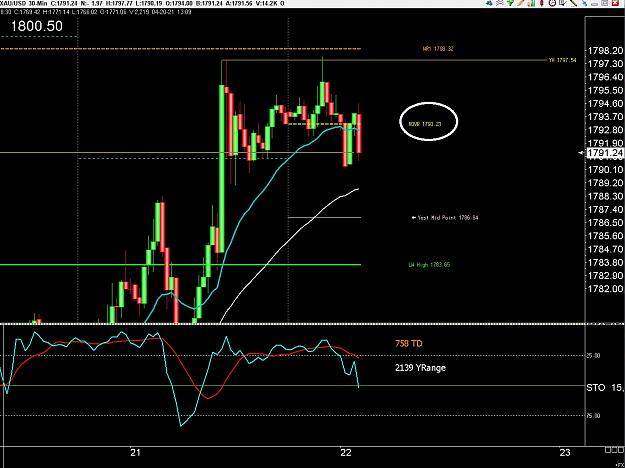Click the 25.00 stochastic level label
Screen dimensions: 625x468
point(593,356)
